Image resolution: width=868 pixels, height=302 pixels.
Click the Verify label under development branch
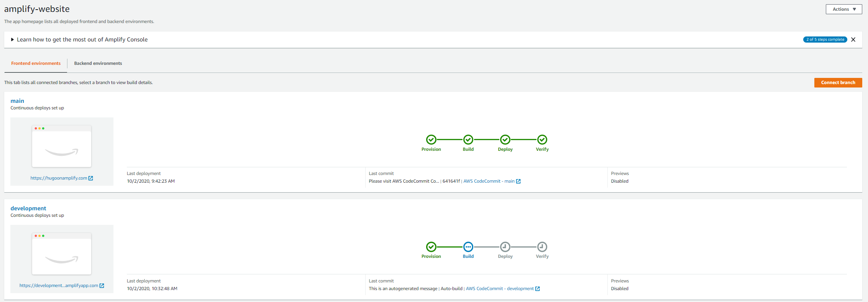point(542,256)
